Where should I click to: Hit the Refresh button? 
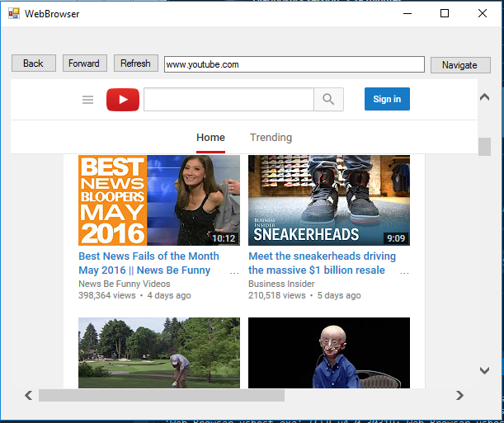[135, 63]
